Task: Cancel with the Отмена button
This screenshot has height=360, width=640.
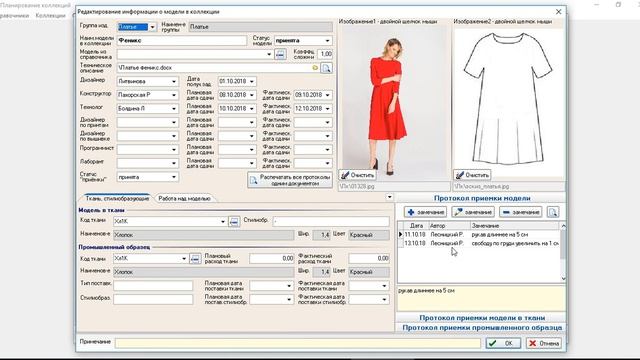Action: click(x=544, y=343)
